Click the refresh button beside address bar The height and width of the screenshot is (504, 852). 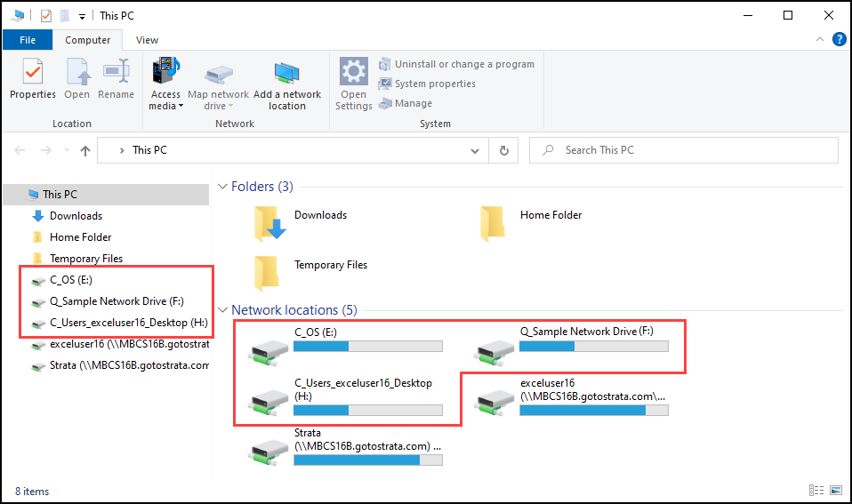(x=504, y=151)
